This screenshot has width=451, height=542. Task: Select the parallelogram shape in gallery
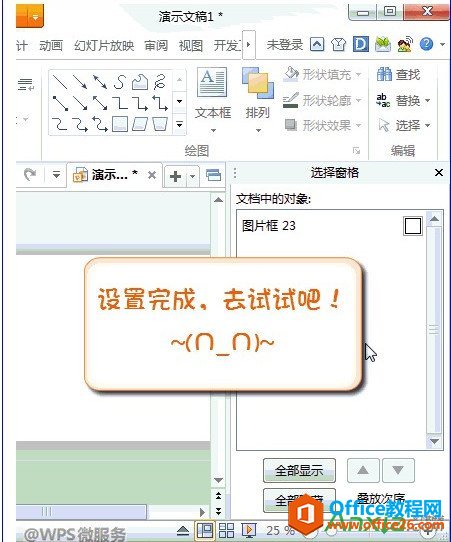(x=140, y=124)
